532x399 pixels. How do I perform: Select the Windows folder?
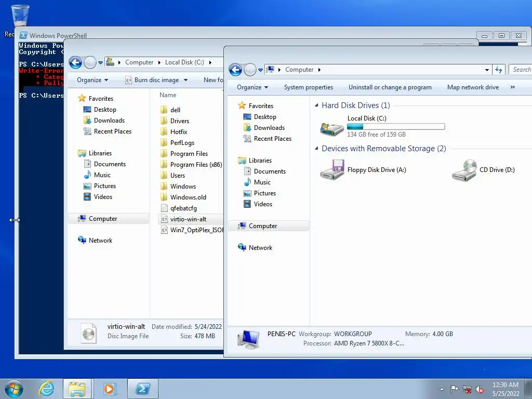pyautogui.click(x=183, y=187)
